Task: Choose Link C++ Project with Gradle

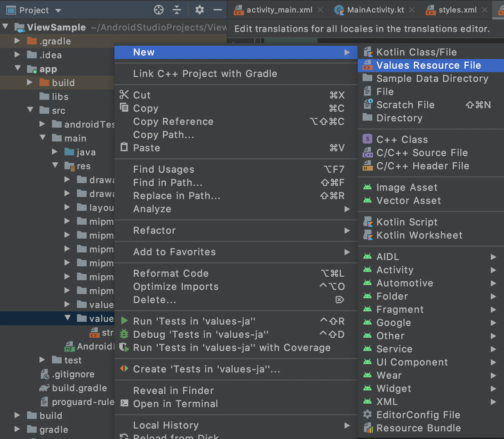Action: click(236, 74)
